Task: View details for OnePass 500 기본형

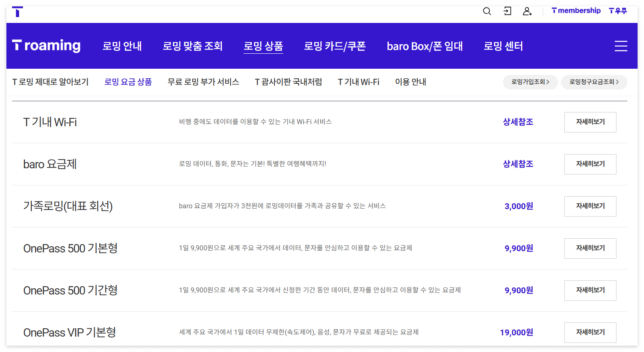Action: pos(590,248)
